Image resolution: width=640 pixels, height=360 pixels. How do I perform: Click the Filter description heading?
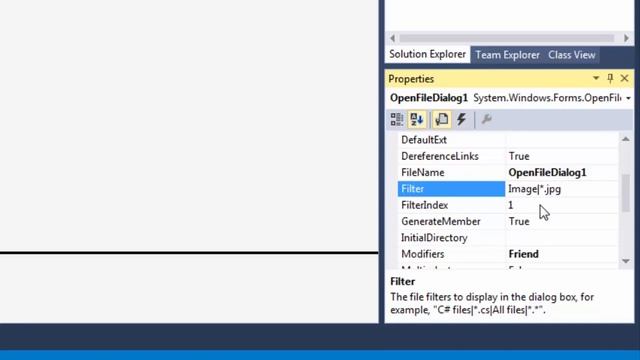coord(402,282)
